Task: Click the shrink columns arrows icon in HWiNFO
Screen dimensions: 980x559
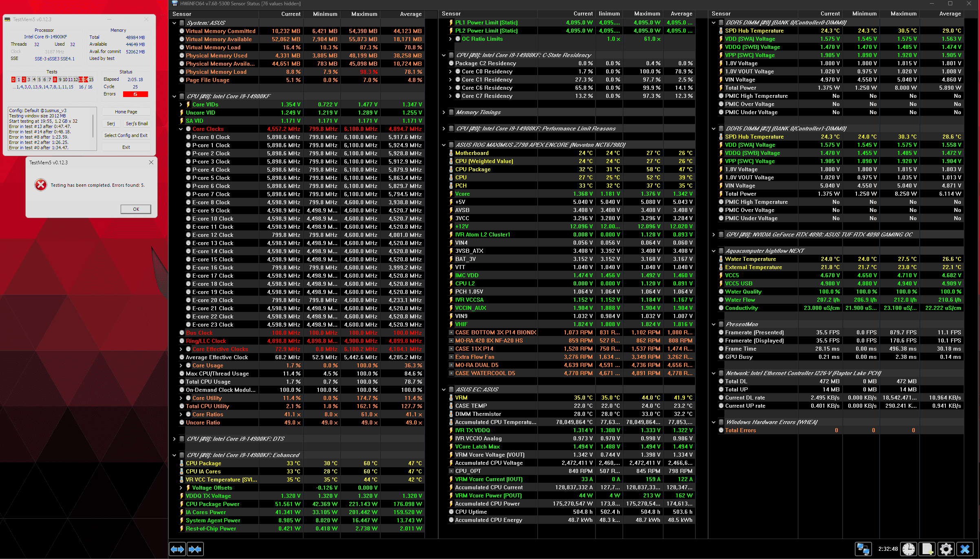Action: click(x=195, y=549)
